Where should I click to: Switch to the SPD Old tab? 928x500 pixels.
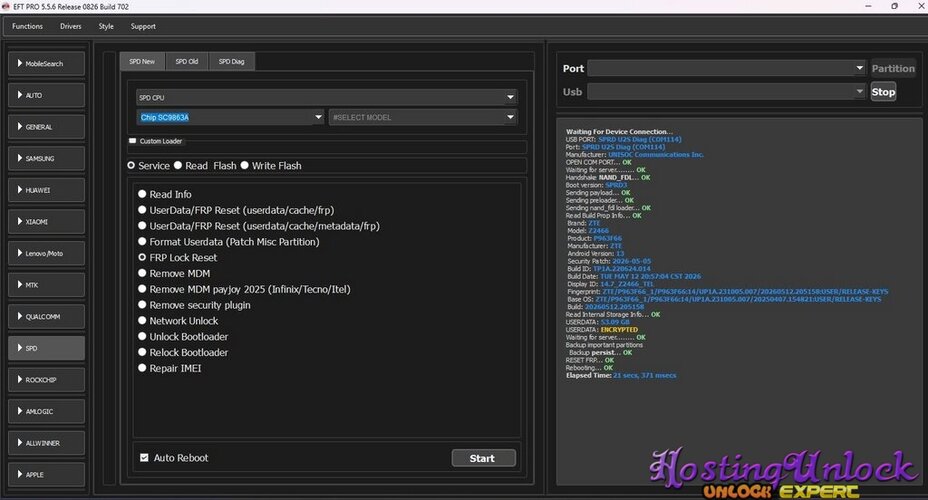[186, 62]
